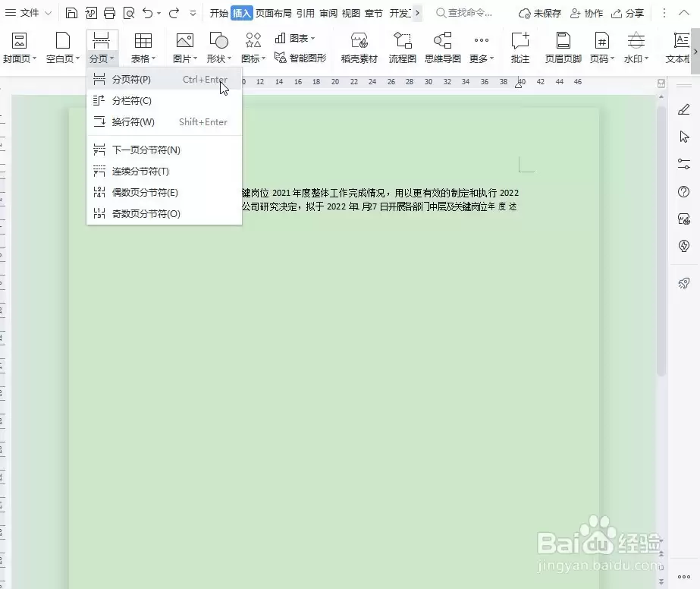
Task: Choose Even Page Section Break 偶数页分节符(E)
Action: pyautogui.click(x=164, y=192)
